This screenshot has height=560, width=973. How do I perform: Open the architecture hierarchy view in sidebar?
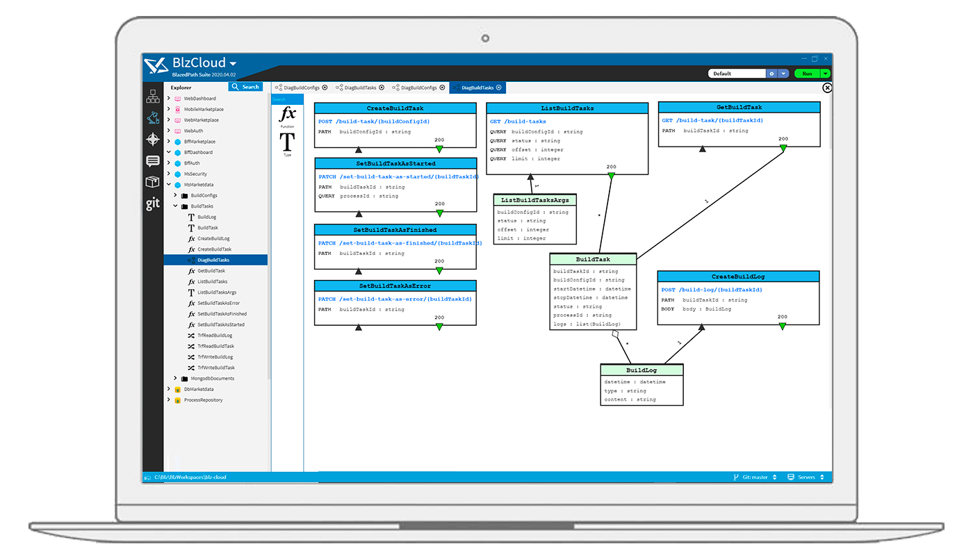coord(153,97)
